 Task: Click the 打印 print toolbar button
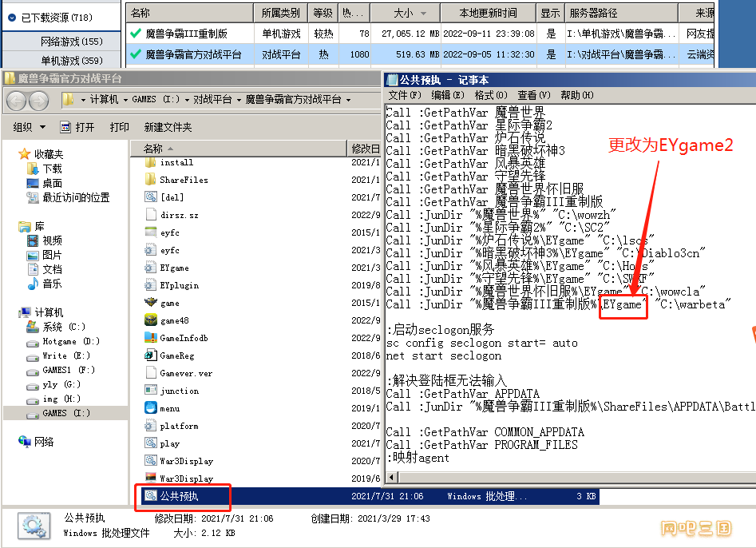pyautogui.click(x=119, y=127)
